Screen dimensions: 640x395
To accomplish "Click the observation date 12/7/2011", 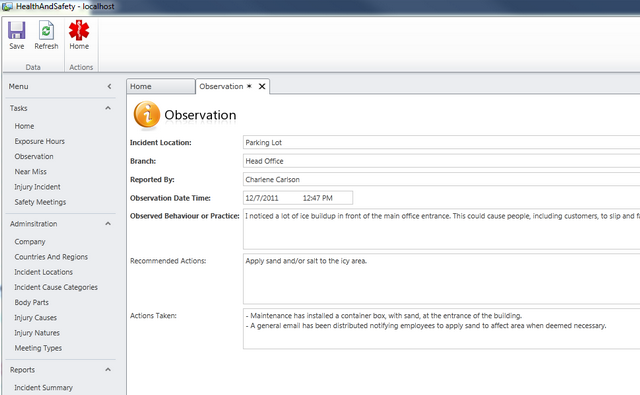I will pyautogui.click(x=262, y=198).
